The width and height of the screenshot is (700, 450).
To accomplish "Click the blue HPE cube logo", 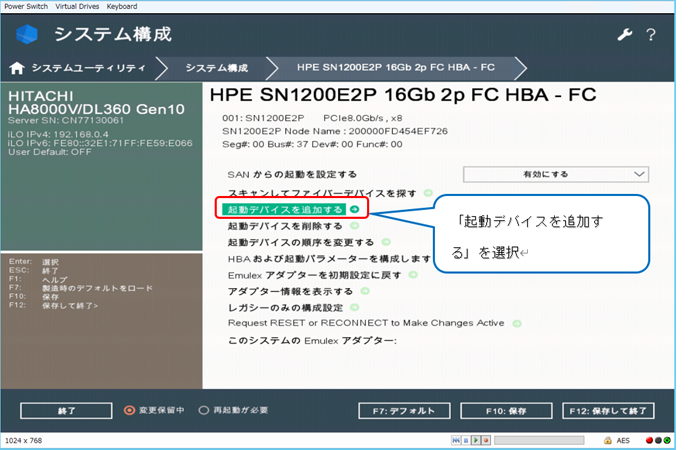I will (27, 34).
